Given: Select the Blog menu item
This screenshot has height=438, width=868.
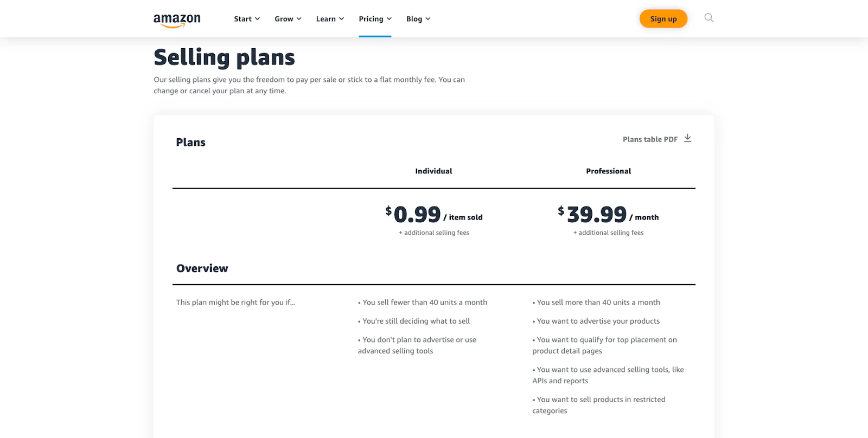Looking at the screenshot, I should point(414,18).
